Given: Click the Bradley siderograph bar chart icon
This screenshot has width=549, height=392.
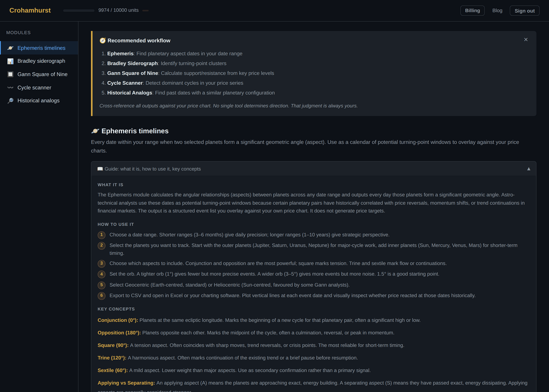Looking at the screenshot, I should click(x=11, y=61).
